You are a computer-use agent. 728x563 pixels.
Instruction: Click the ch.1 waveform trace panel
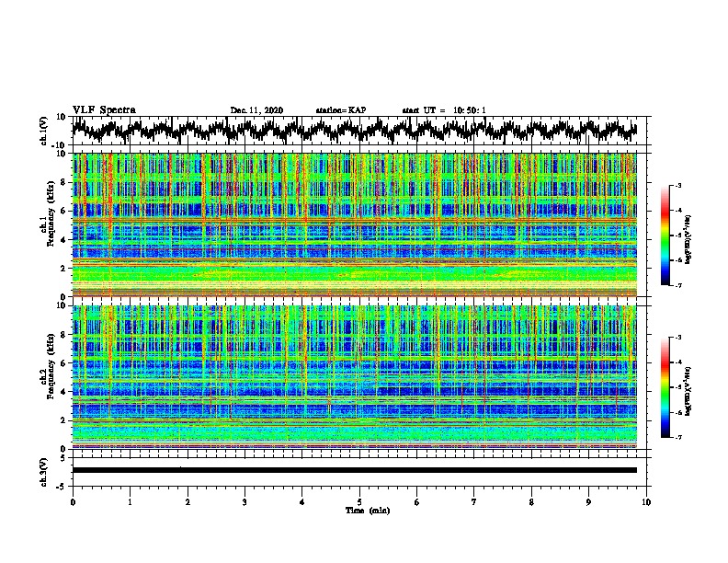pyautogui.click(x=359, y=131)
